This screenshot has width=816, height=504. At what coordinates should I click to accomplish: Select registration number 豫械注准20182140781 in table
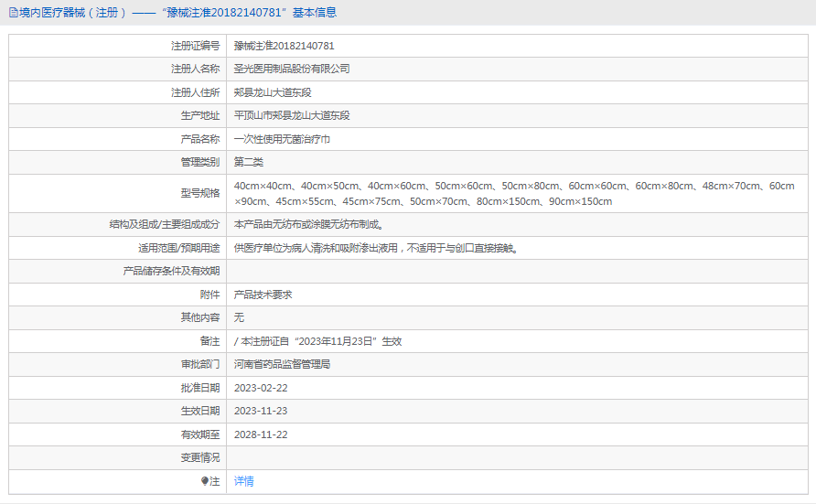click(285, 46)
